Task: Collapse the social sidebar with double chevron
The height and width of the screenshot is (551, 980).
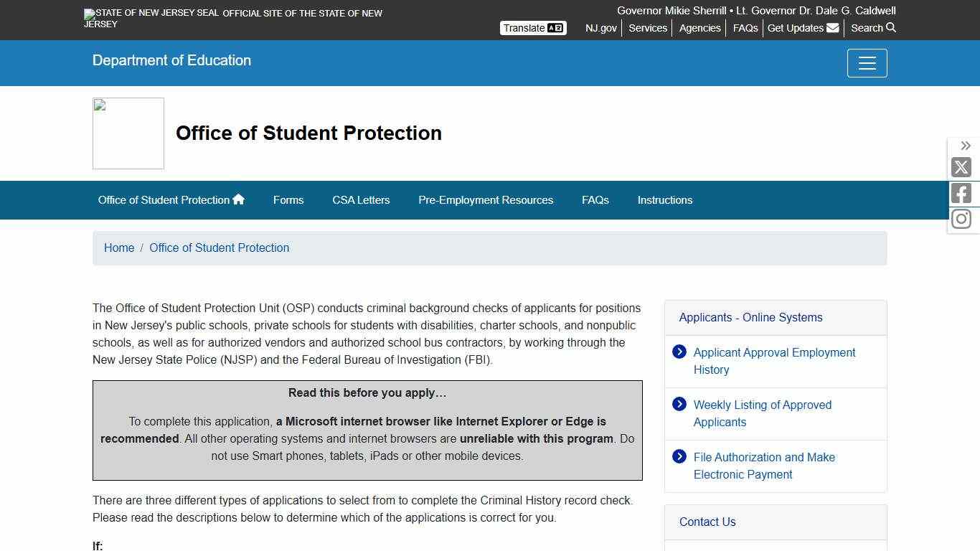Action: tap(966, 146)
